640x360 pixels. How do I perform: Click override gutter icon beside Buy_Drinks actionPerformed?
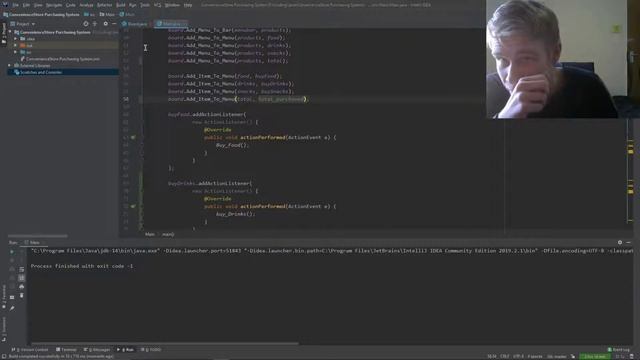[x=133, y=206]
